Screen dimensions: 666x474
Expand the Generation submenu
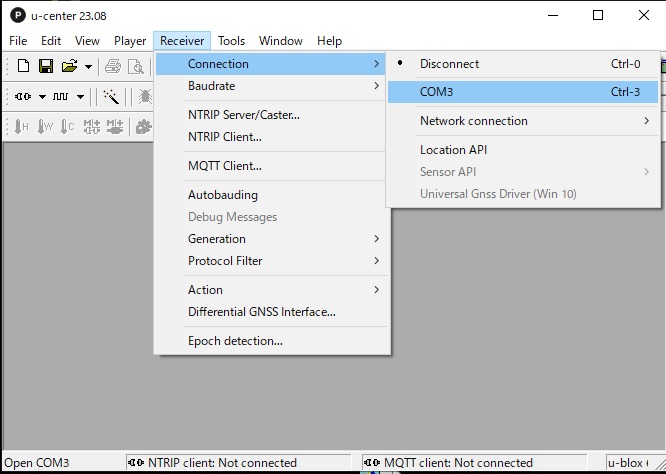(x=271, y=239)
